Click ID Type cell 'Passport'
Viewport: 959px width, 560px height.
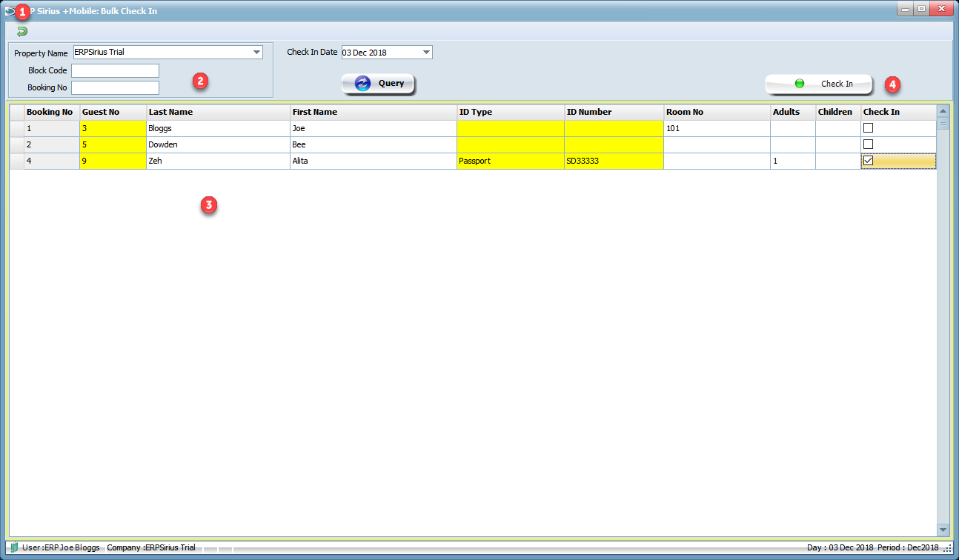[511, 161]
